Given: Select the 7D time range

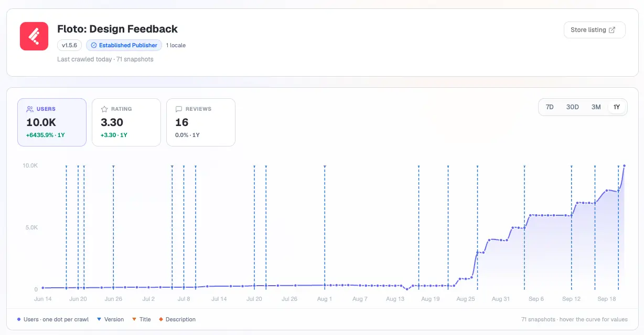Looking at the screenshot, I should click(550, 107).
